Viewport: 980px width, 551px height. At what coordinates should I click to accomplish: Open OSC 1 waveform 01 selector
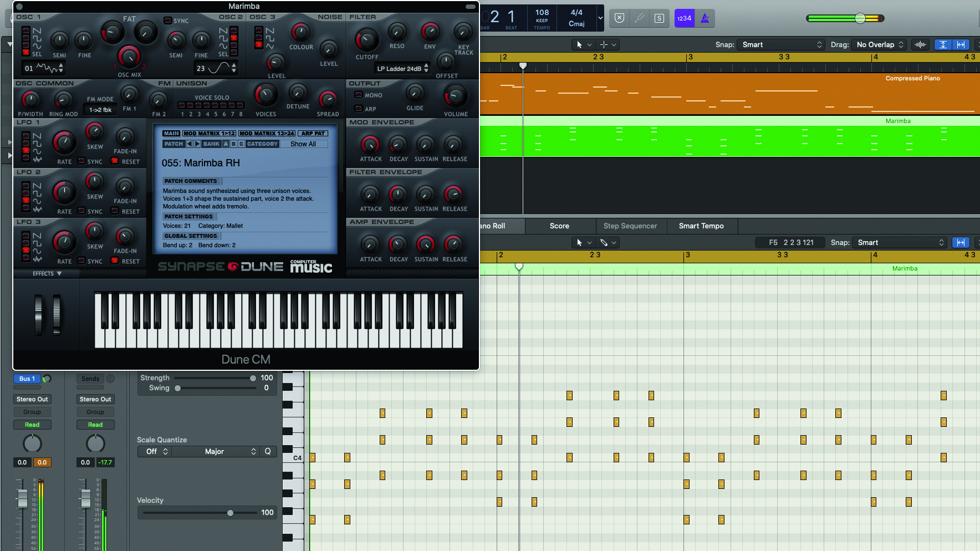click(44, 68)
